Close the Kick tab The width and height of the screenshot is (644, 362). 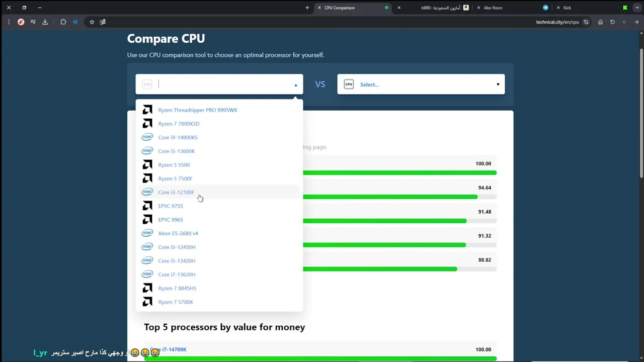click(x=558, y=8)
